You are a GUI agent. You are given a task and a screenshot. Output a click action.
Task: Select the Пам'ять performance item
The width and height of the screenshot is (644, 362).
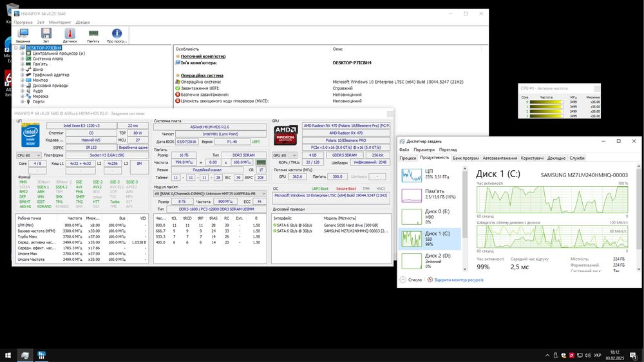click(x=430, y=195)
